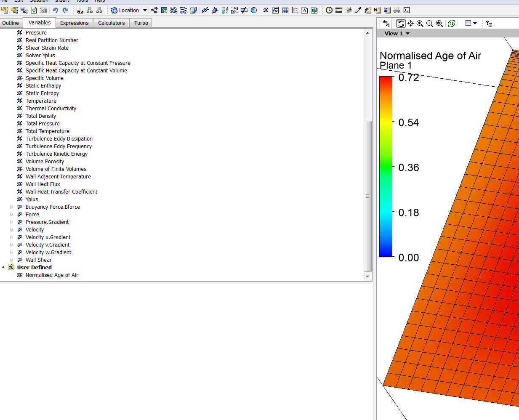Screen dimensions: 519x420
Task: Select the Yplus variable
Action: coord(32,199)
